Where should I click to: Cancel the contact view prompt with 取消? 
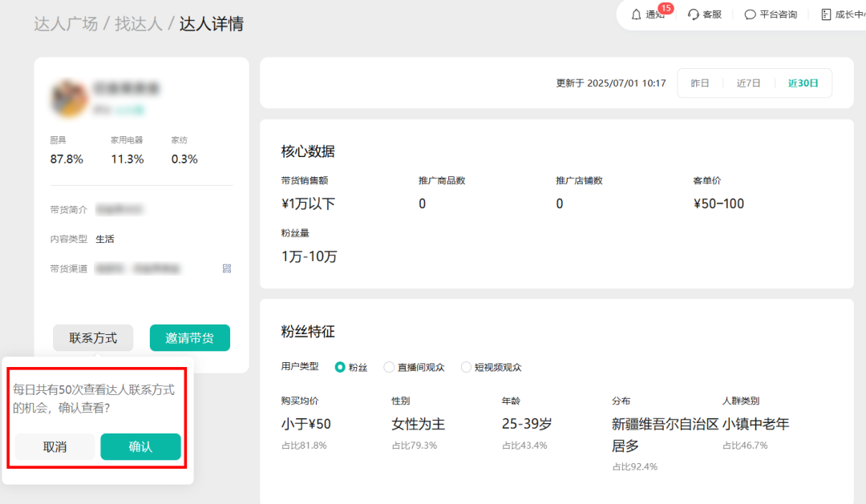(x=55, y=447)
